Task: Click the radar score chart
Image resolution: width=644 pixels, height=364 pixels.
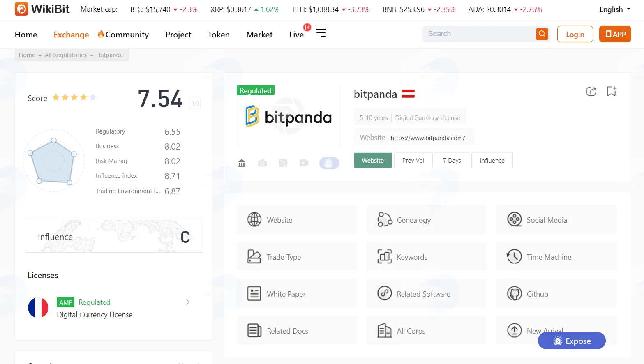Action: click(53, 161)
